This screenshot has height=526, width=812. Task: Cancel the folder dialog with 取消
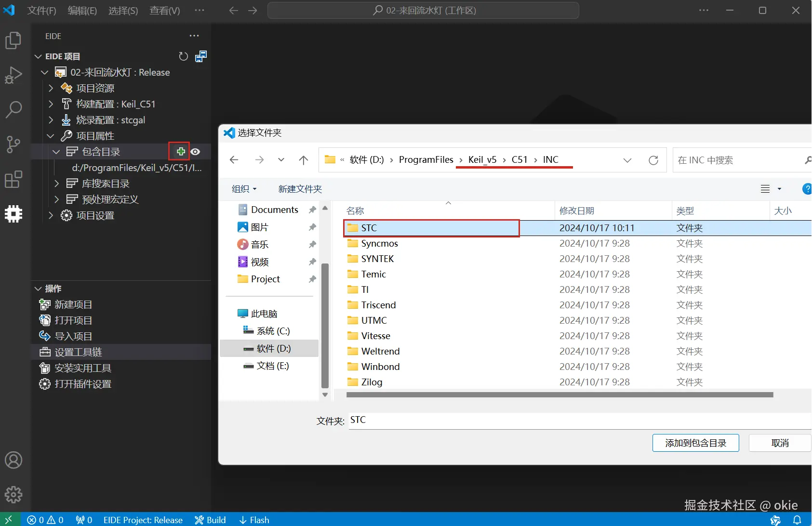click(x=780, y=443)
